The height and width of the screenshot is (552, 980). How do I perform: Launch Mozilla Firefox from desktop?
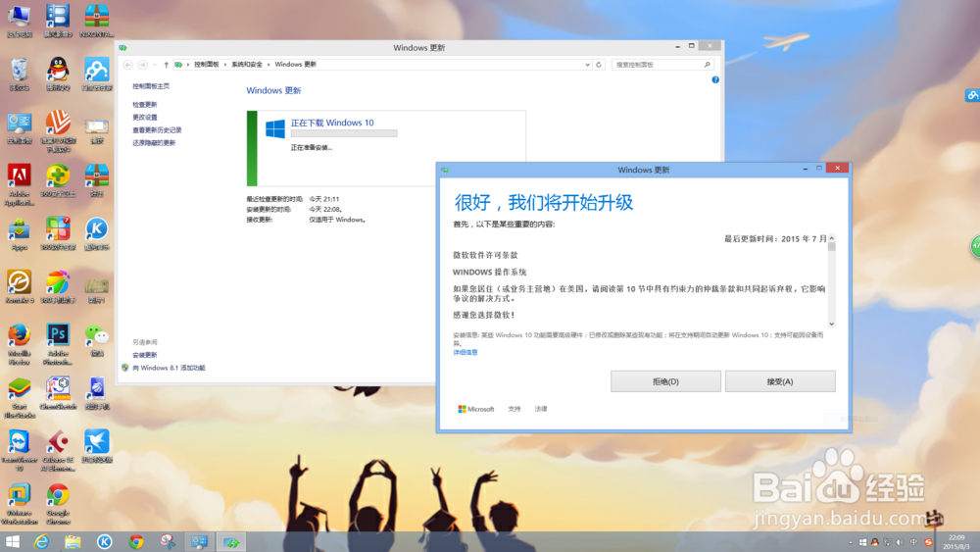pyautogui.click(x=20, y=344)
